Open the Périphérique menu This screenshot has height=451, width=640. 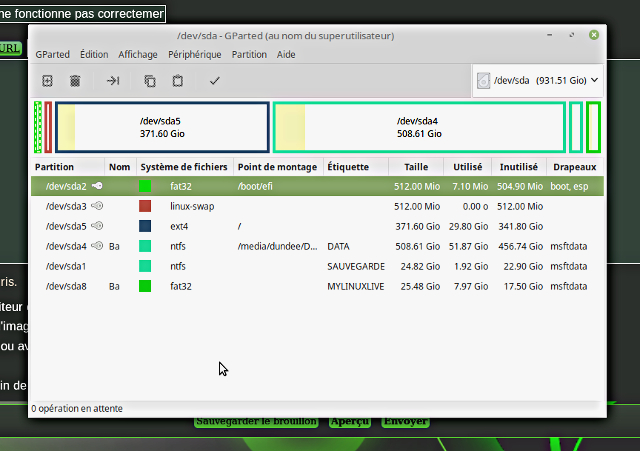point(195,55)
